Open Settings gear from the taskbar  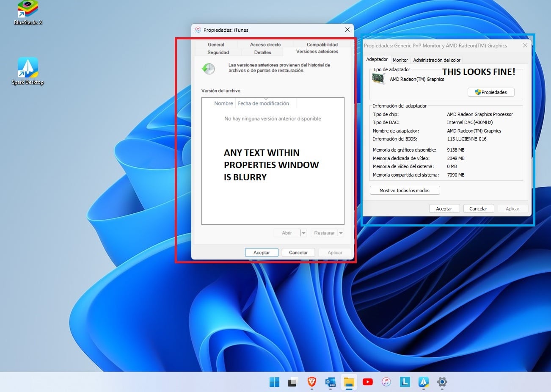tap(442, 382)
